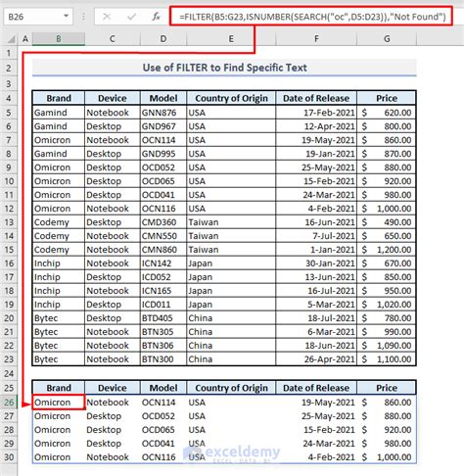Image resolution: width=464 pixels, height=476 pixels.
Task: Select cell with model CMN550
Action: (x=163, y=236)
